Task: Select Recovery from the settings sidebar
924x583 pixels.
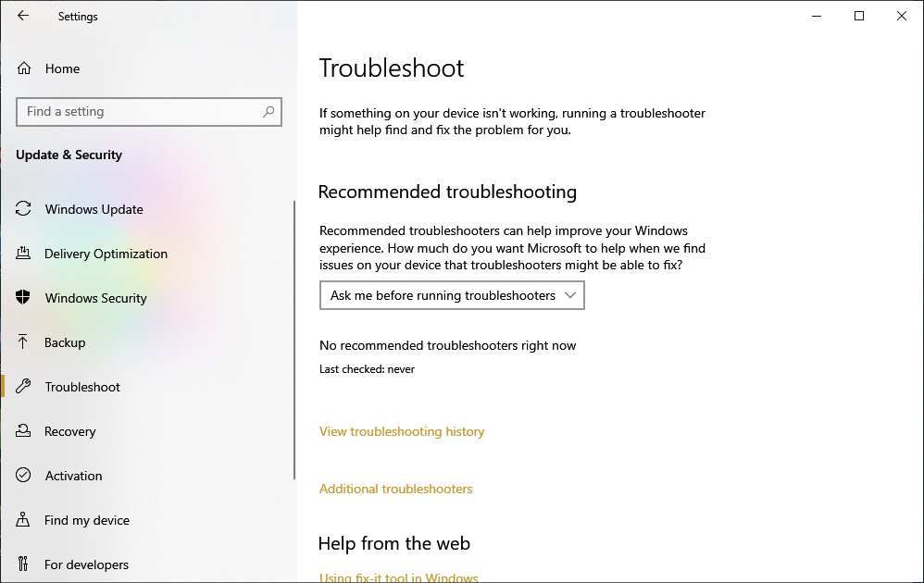Action: [x=70, y=431]
